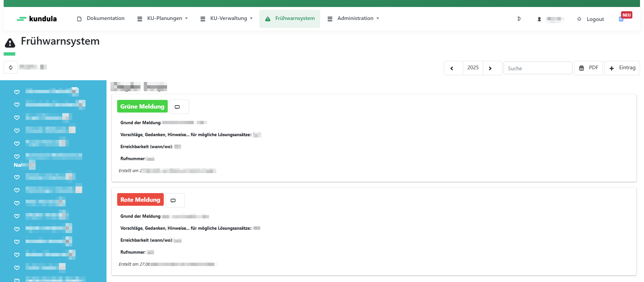Viewport: 644px width, 282px height.
Task: Add new Eintrag button
Action: [622, 68]
